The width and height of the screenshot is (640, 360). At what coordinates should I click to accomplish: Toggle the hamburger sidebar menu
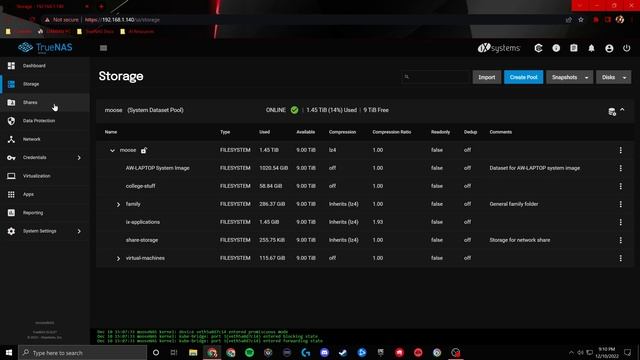coord(103,48)
